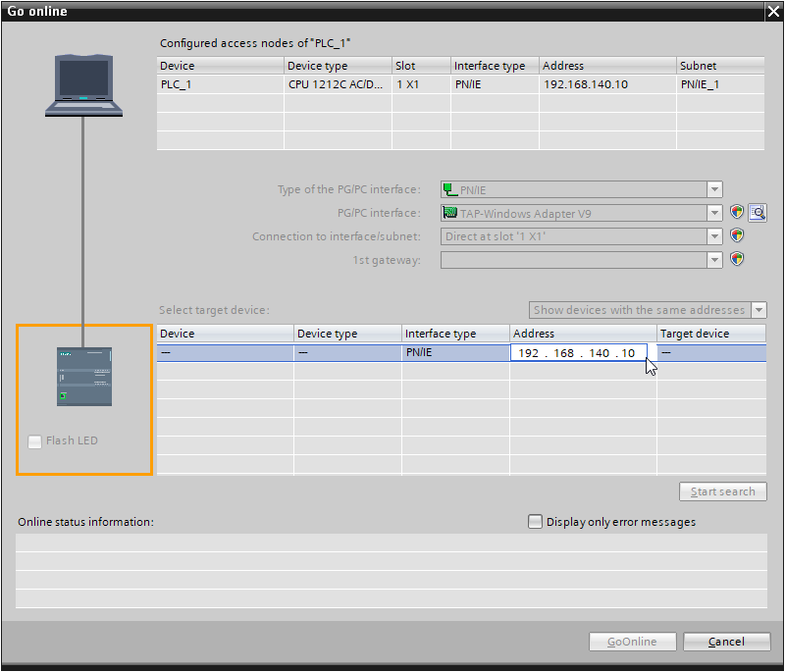Click the Start search button
785x672 pixels.
[x=722, y=491]
